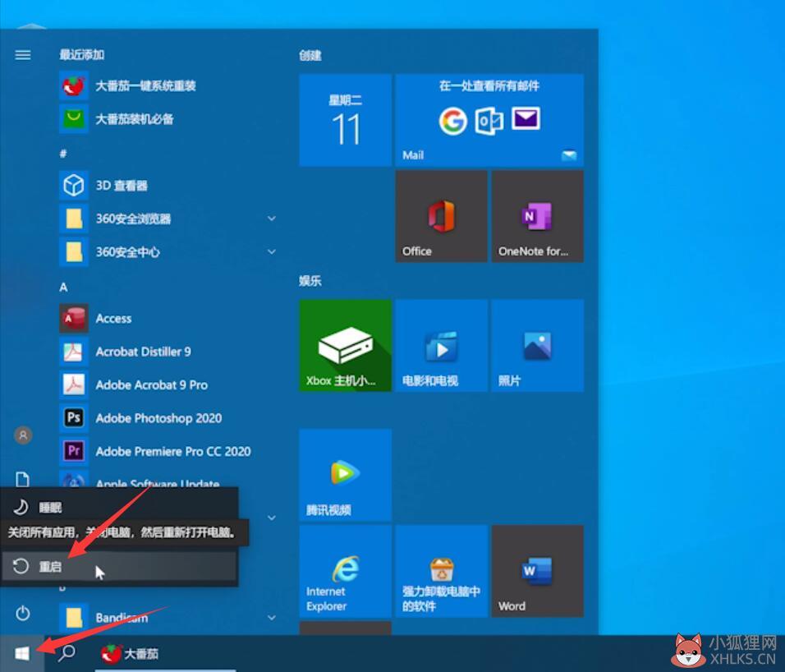Open the green Xbox 主机小帮手 tile
The image size is (785, 672).
pyautogui.click(x=346, y=346)
